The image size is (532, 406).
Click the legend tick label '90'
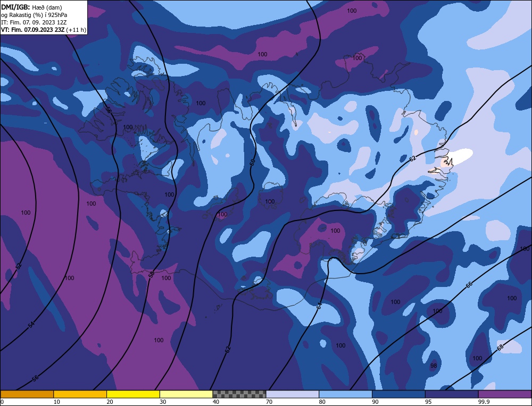tap(375, 402)
